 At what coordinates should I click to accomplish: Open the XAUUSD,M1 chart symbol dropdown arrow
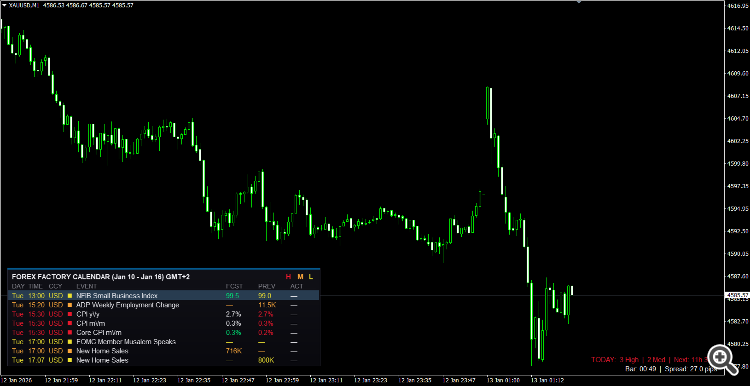click(x=4, y=5)
